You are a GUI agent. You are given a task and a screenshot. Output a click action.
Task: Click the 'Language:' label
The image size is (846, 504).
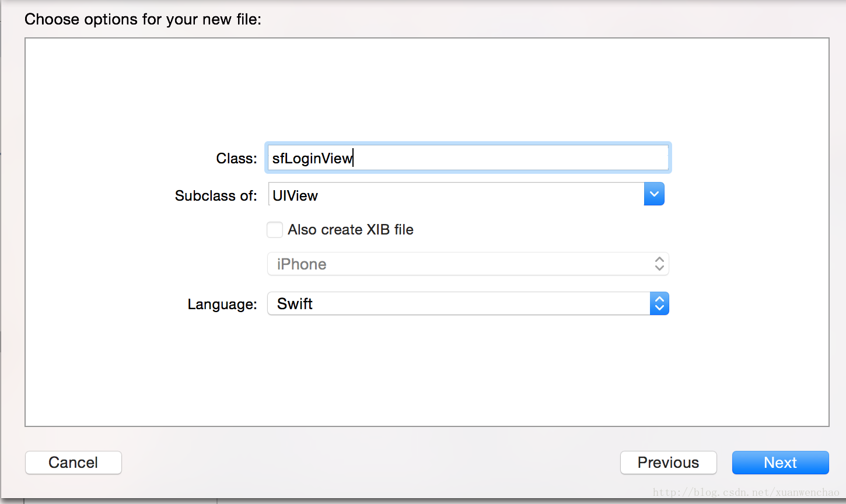tap(222, 304)
